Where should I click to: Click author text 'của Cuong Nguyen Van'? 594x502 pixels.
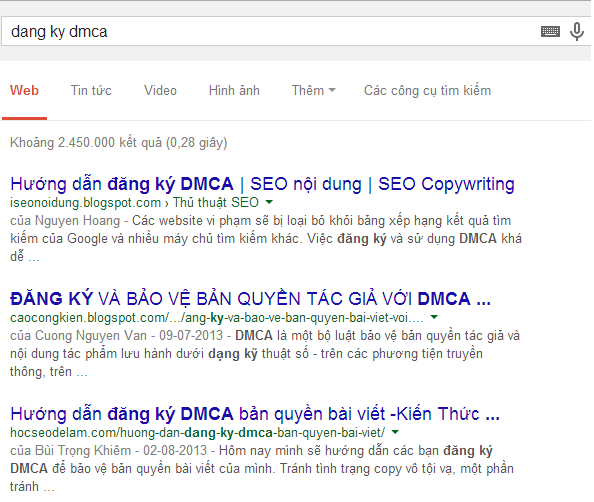pyautogui.click(x=78, y=336)
